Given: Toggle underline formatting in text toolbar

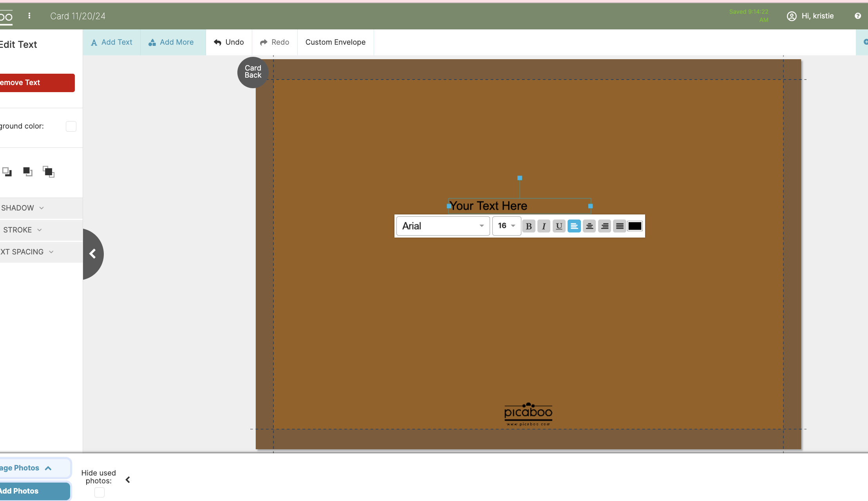Looking at the screenshot, I should click(x=559, y=226).
